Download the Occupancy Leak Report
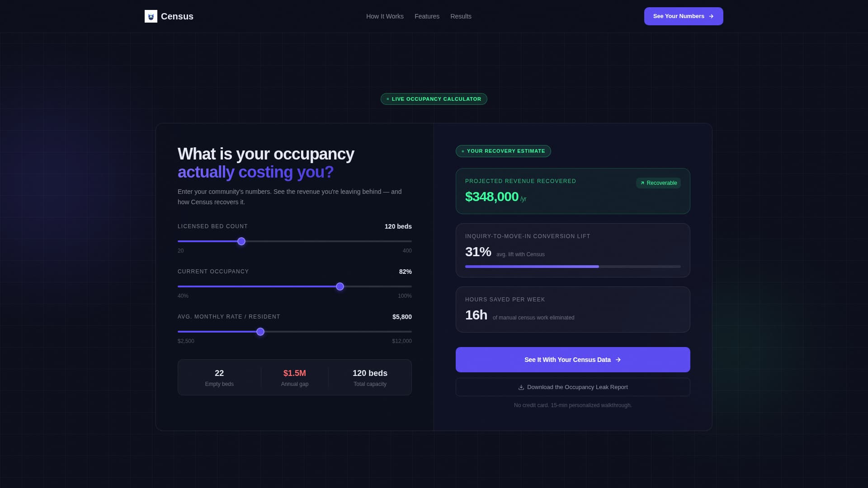Image resolution: width=868 pixels, height=488 pixels. click(x=573, y=387)
